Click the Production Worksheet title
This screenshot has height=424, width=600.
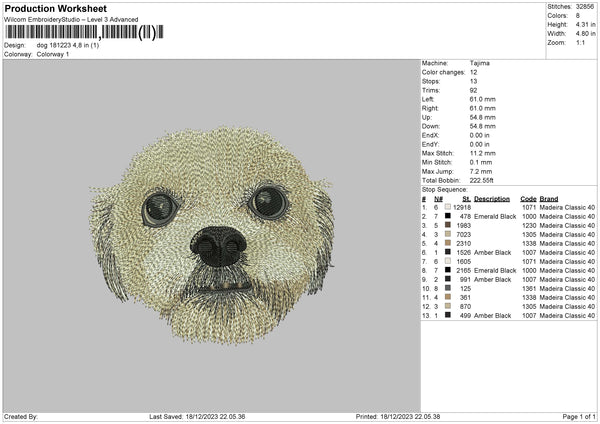55,8
